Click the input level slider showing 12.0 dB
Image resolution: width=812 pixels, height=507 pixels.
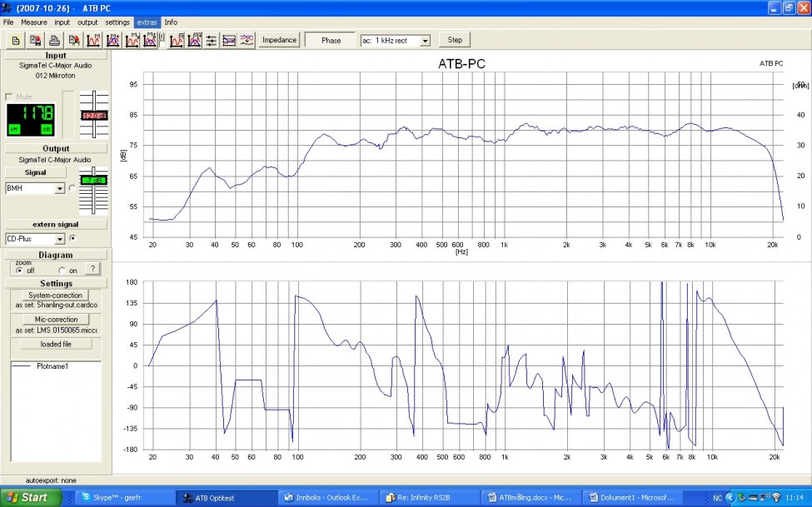pyautogui.click(x=94, y=116)
